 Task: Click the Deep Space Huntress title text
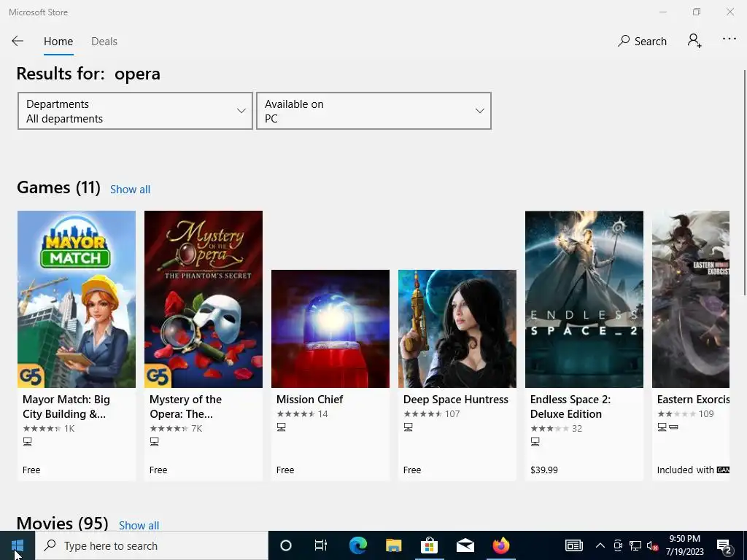coord(455,400)
